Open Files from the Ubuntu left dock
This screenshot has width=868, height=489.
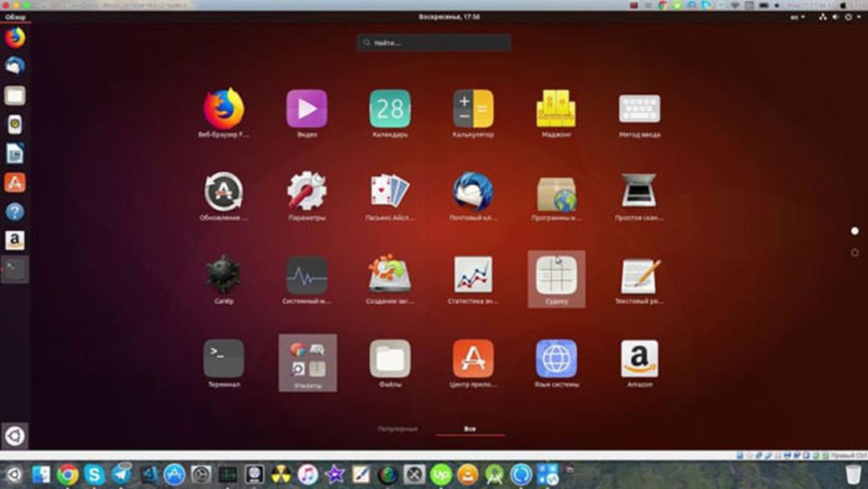pyautogui.click(x=15, y=95)
